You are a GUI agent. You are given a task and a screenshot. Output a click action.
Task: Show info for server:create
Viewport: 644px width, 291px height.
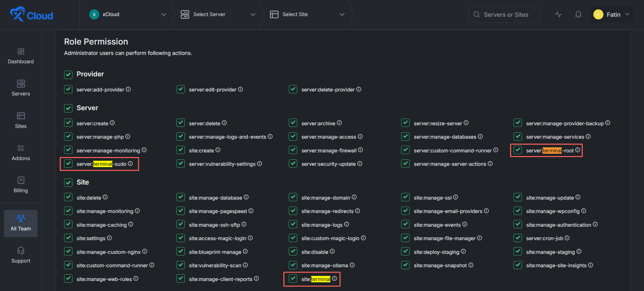pyautogui.click(x=112, y=123)
